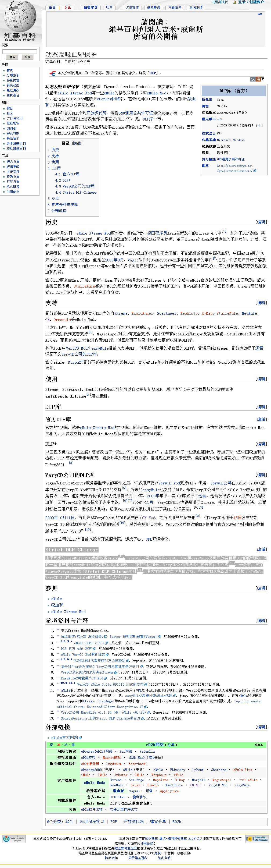271x868 pixels.
Task: Open the 开放源代码 category link
Action: (x=133, y=821)
